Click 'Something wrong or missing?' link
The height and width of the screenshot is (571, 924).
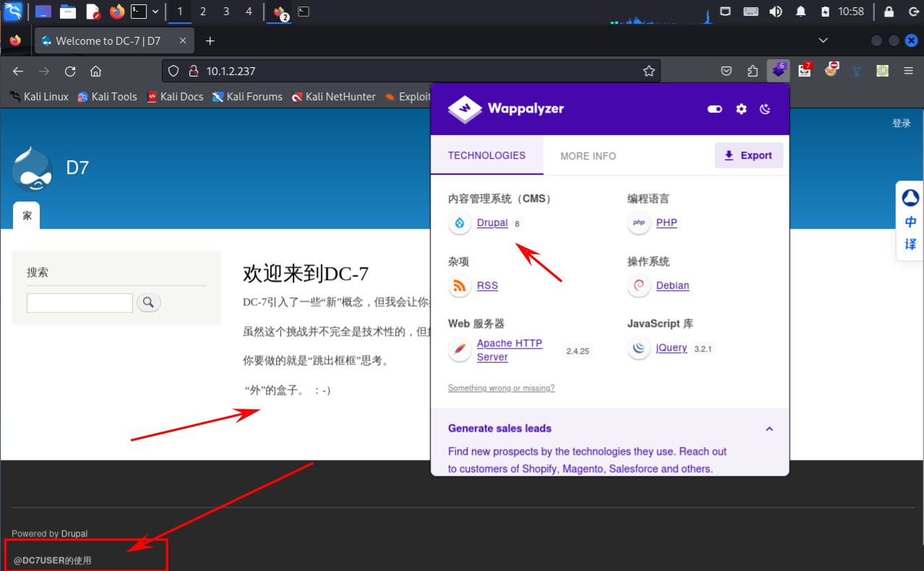pyautogui.click(x=501, y=388)
